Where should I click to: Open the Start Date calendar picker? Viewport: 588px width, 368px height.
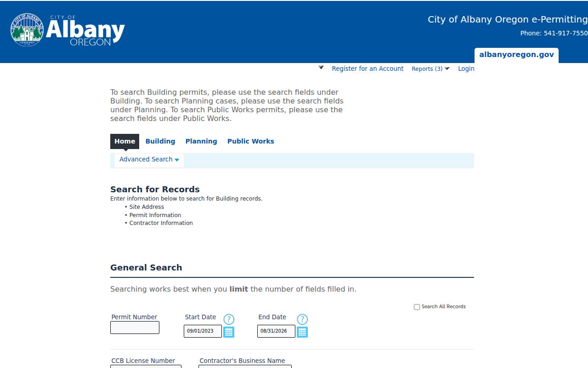229,332
